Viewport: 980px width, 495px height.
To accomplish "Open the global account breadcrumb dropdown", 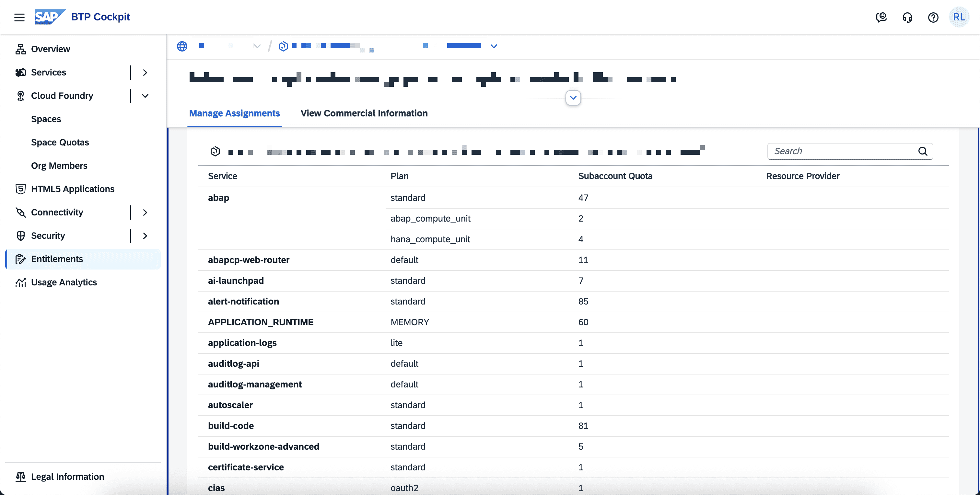I will pos(257,46).
